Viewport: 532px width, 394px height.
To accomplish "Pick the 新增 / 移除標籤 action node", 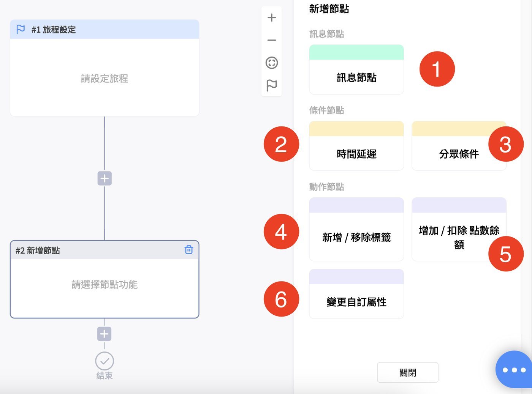I will 356,229.
